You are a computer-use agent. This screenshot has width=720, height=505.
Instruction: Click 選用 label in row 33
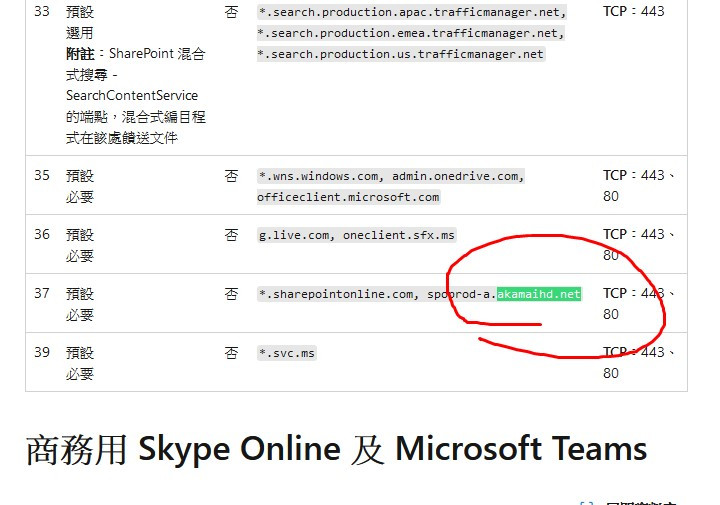[80, 33]
